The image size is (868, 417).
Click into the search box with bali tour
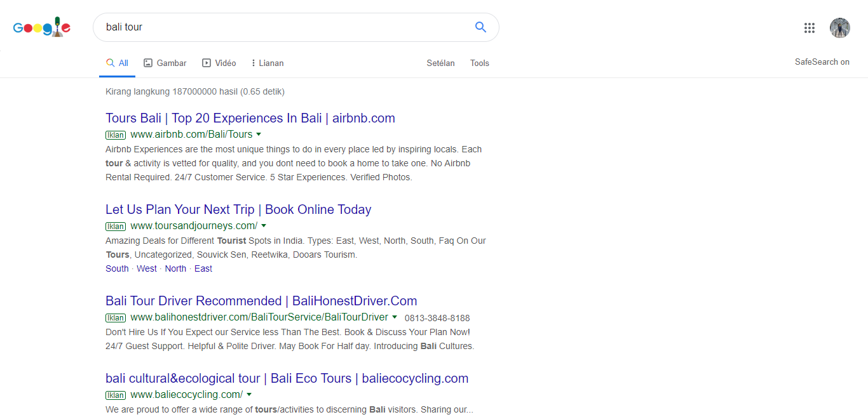[280, 27]
